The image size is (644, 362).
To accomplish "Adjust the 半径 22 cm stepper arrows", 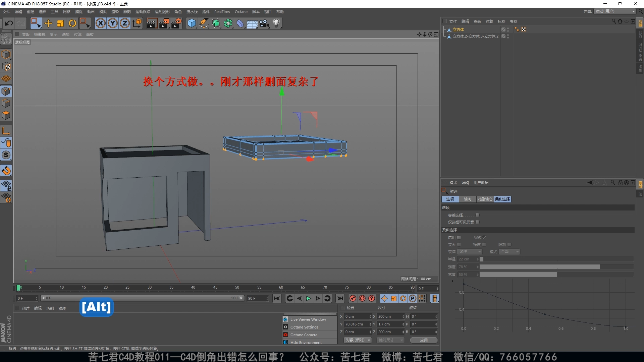I will (x=478, y=259).
